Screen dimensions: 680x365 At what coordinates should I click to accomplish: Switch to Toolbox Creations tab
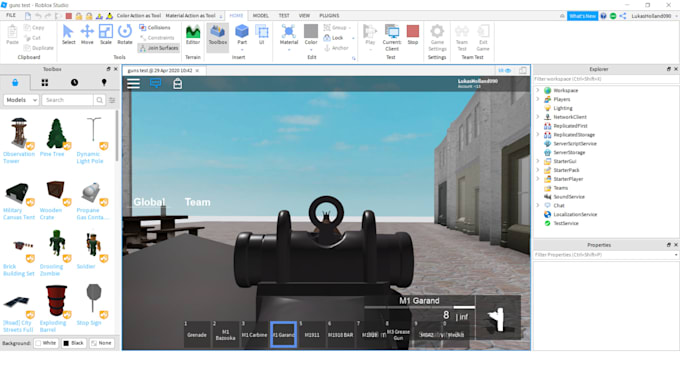[x=104, y=82]
